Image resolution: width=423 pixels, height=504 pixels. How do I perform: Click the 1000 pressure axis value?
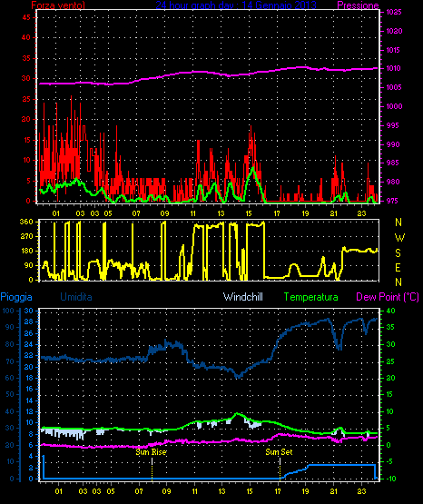click(394, 106)
